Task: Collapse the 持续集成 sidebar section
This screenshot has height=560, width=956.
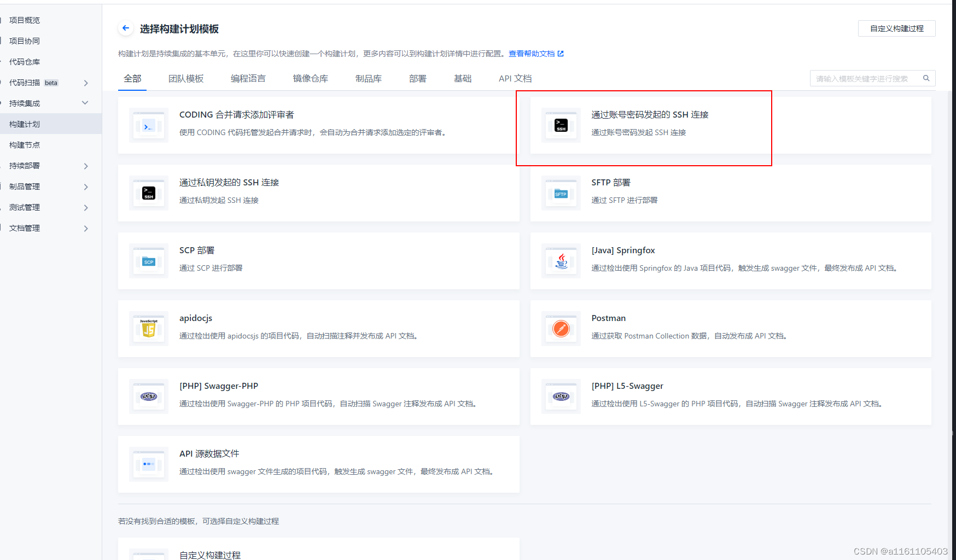Action: (x=85, y=103)
